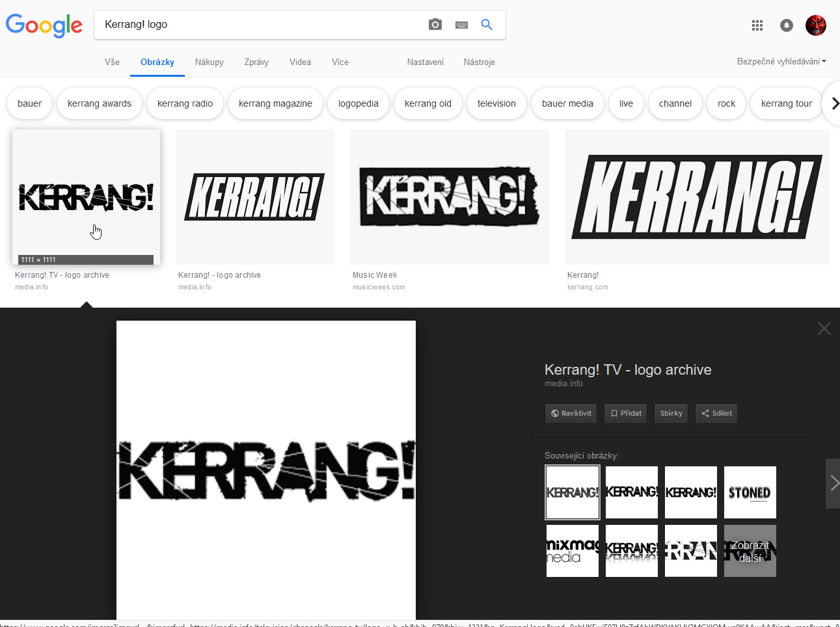Click 'Kerrang! - logo archive' result caption
This screenshot has height=627, width=840.
point(219,275)
